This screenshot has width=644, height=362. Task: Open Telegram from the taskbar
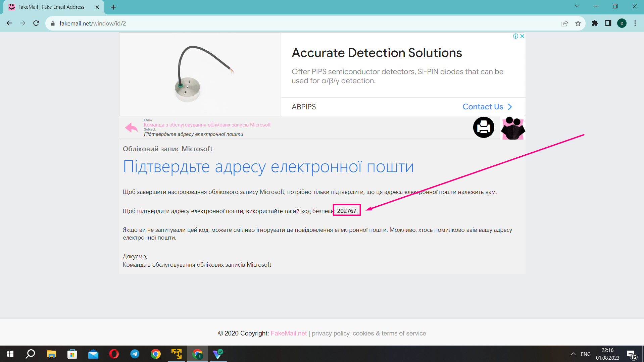coord(135,354)
